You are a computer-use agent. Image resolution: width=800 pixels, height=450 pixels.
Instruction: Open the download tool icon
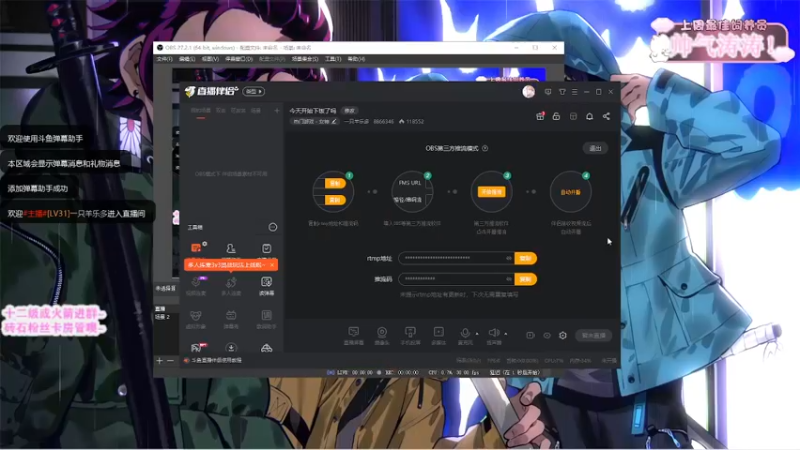231,348
